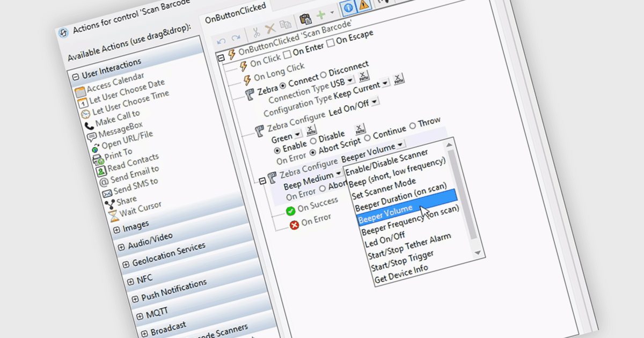Image resolution: width=644 pixels, height=338 pixels.
Task: Select the Enable radio button
Action: 277,150
